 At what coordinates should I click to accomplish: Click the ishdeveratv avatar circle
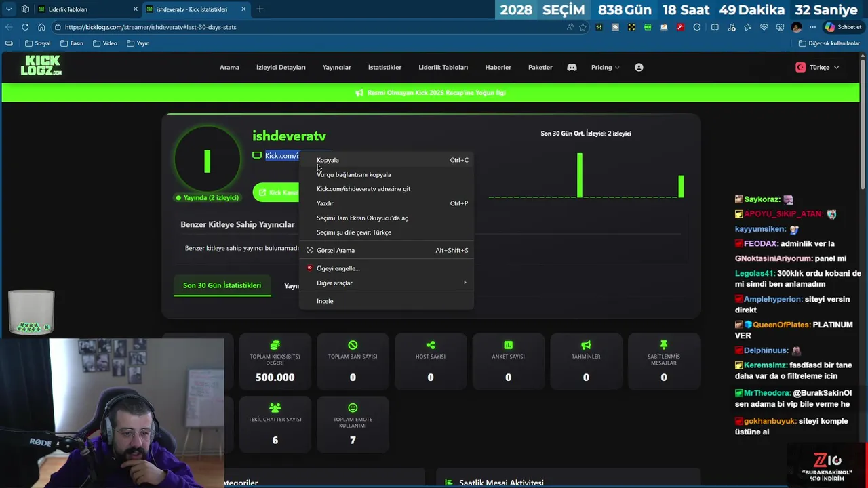[x=208, y=160]
